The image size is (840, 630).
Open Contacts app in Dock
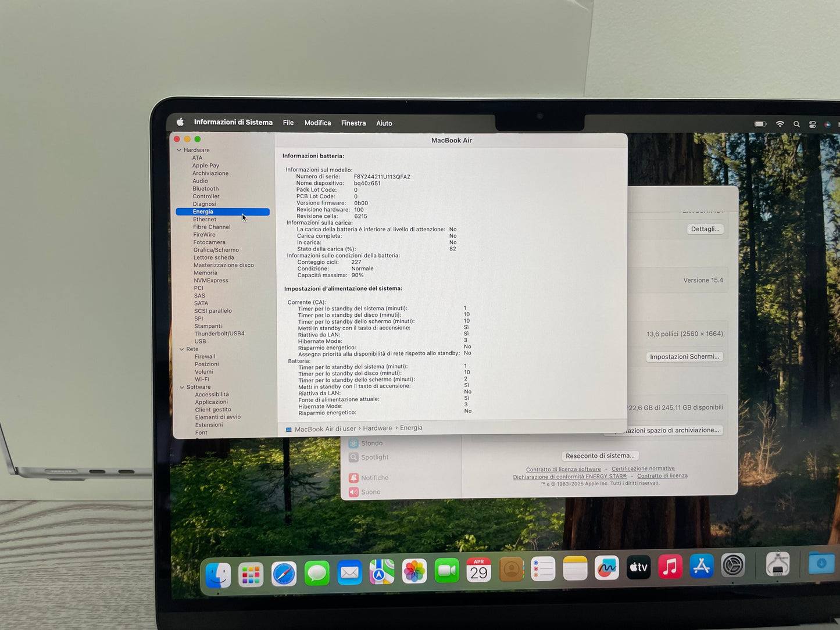511,570
